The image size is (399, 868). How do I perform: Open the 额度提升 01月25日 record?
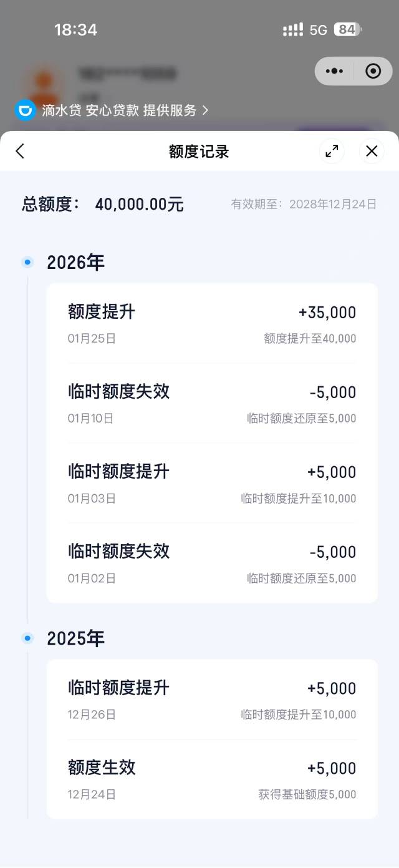tap(212, 324)
